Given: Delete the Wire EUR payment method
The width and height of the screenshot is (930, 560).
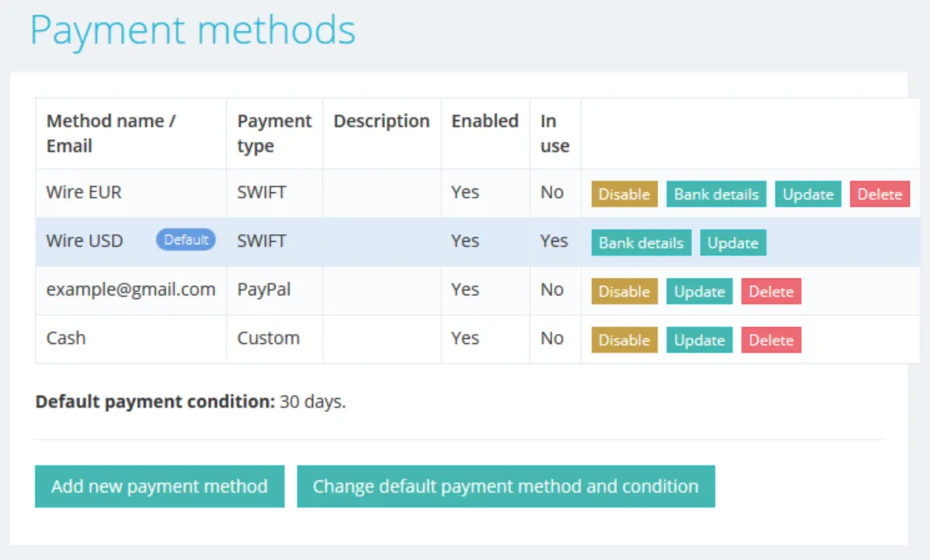Looking at the screenshot, I should tap(880, 194).
